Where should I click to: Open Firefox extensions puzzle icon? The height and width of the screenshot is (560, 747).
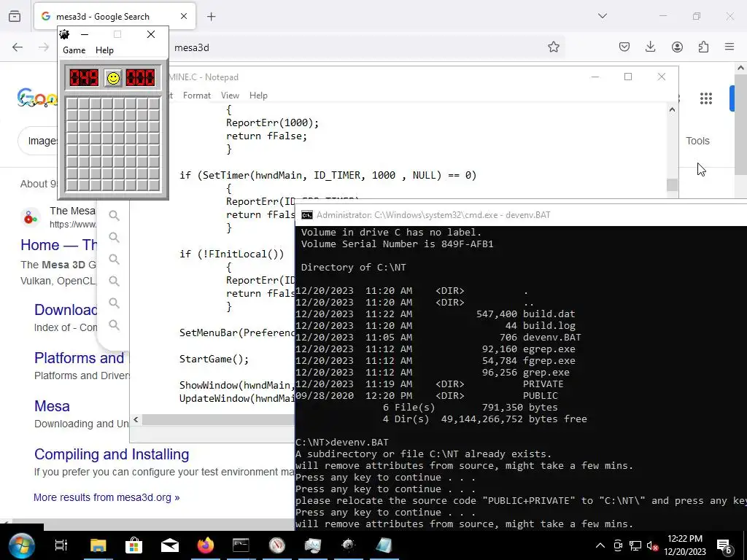(703, 47)
